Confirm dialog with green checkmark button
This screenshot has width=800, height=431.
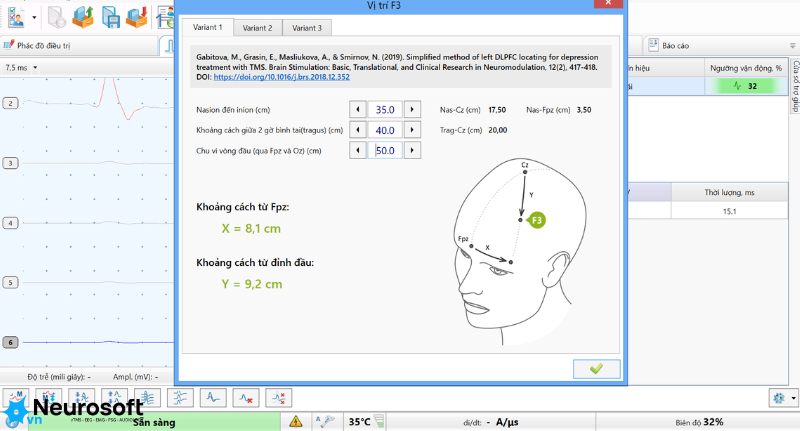coord(596,369)
